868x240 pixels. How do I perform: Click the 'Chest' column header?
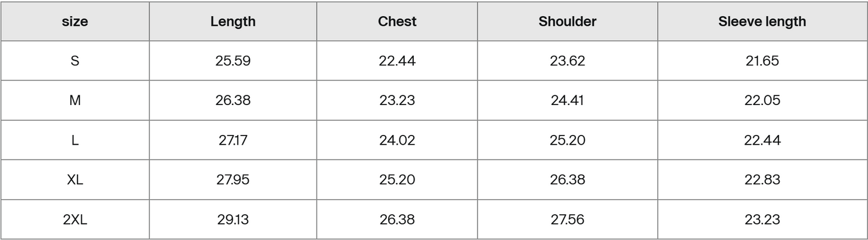click(397, 22)
